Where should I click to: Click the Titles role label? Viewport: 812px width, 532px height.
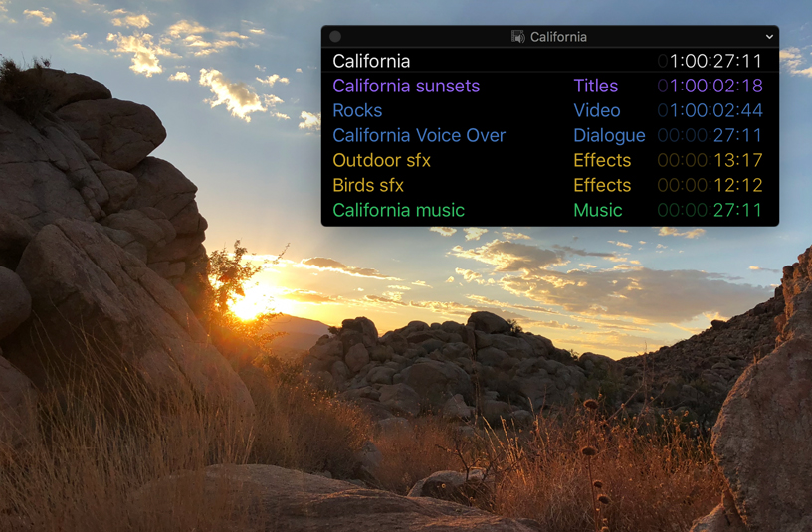(x=595, y=87)
